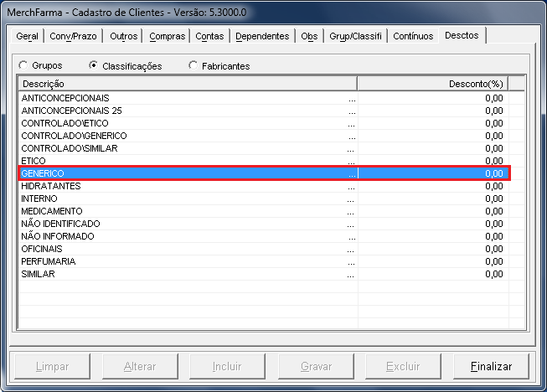Click the ellipsis beside ANTICONCEPCIONAIS
The height and width of the screenshot is (392, 547).
[352, 98]
